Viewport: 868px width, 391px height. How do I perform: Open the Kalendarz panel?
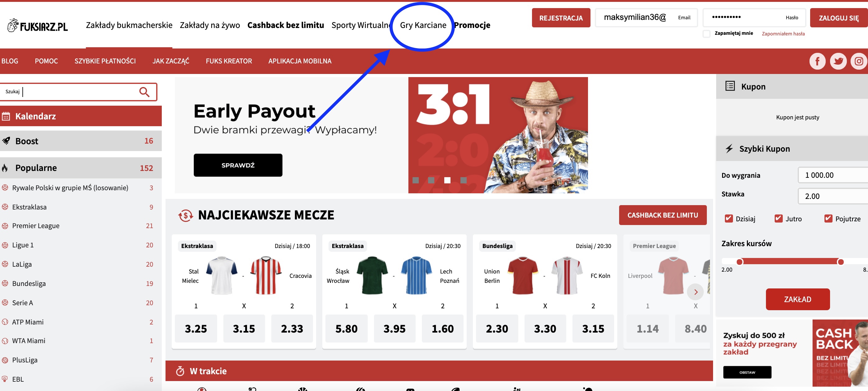point(81,116)
